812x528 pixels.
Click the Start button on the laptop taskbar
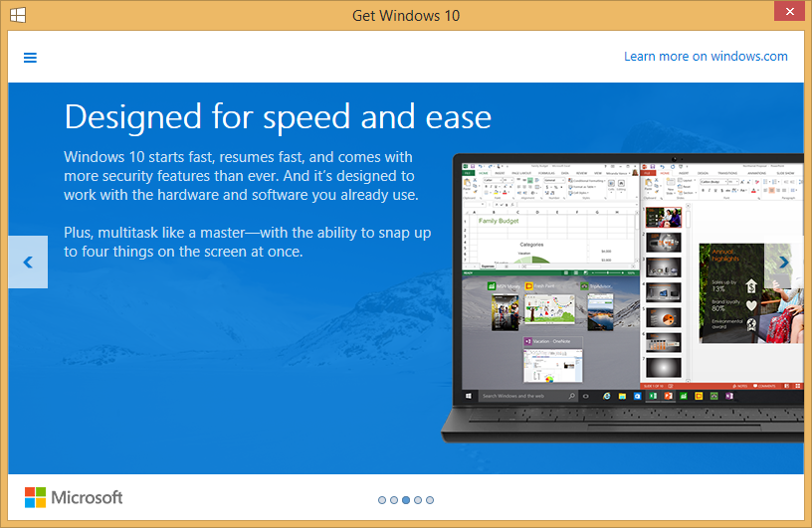point(470,396)
